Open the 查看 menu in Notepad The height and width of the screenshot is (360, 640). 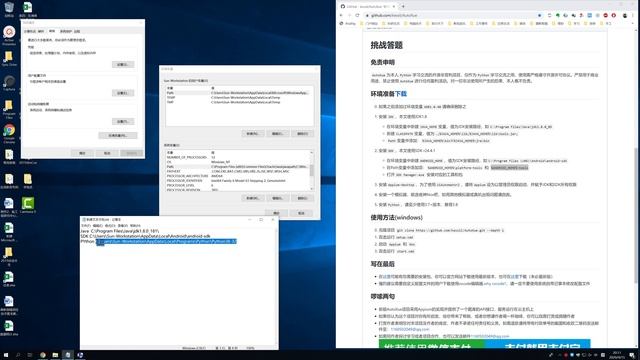(x=122, y=226)
